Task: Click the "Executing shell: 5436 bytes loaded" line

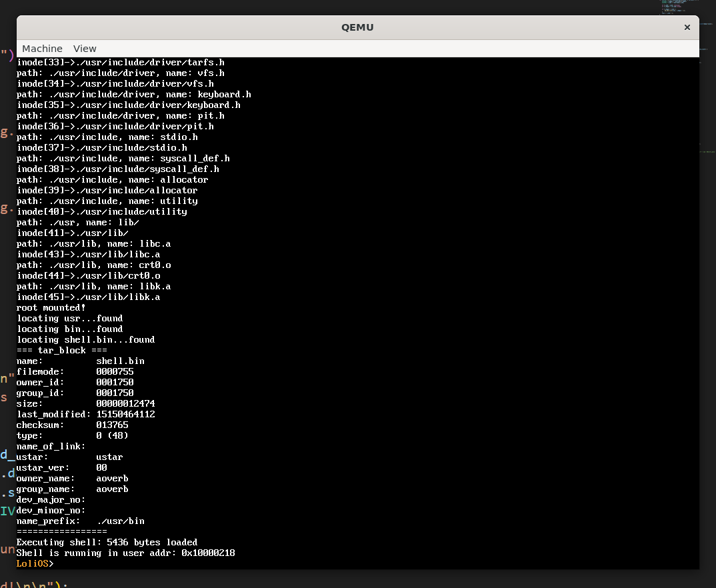Action: [x=107, y=542]
